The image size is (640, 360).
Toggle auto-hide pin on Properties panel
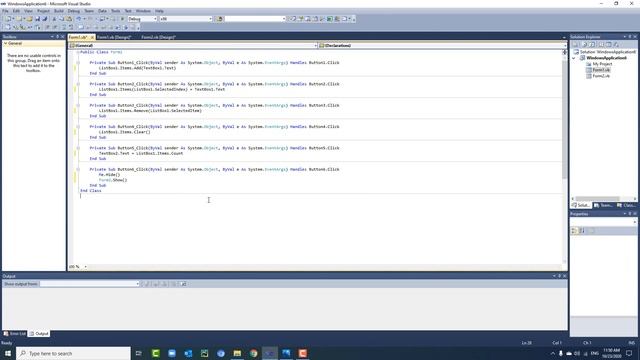pyautogui.click(x=629, y=214)
